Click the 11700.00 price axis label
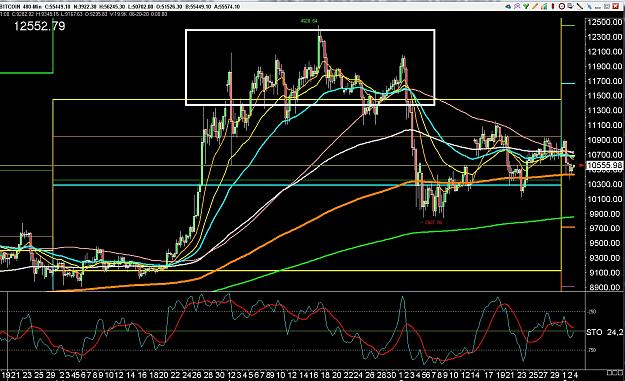625x381 pixels. point(605,81)
